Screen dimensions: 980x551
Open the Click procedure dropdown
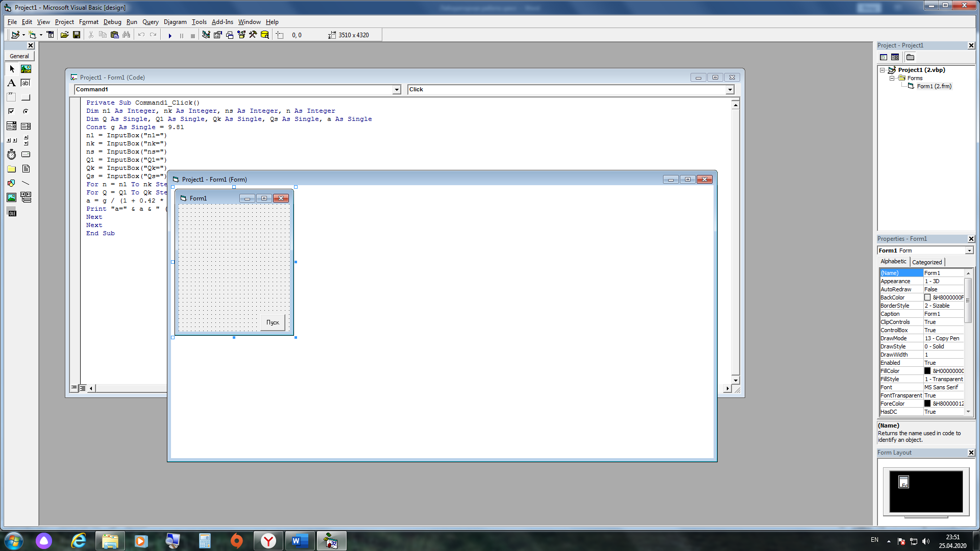click(730, 90)
